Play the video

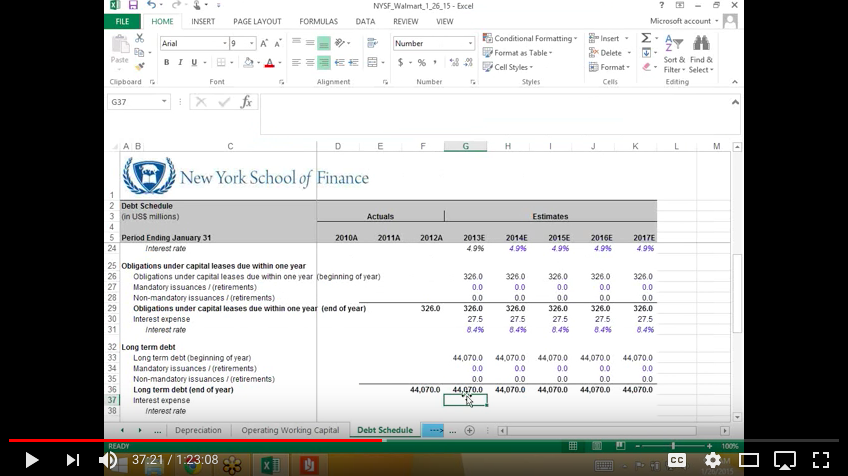pyautogui.click(x=32, y=460)
